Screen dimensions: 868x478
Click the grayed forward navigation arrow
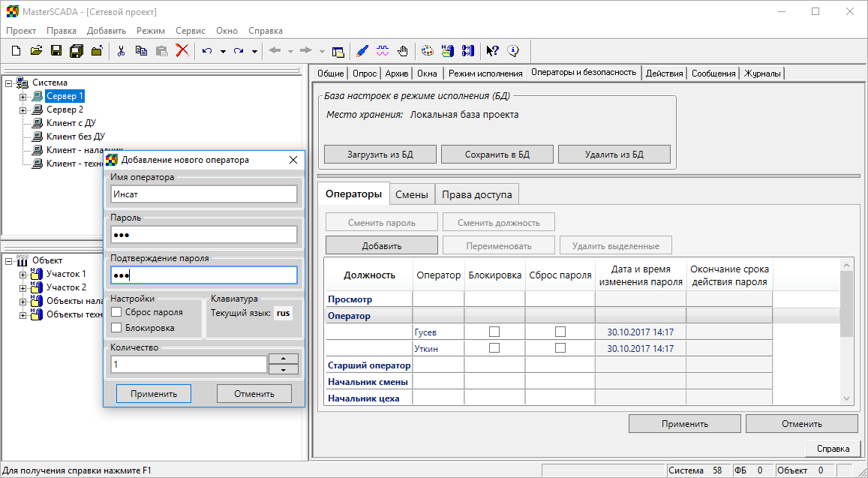click(305, 51)
